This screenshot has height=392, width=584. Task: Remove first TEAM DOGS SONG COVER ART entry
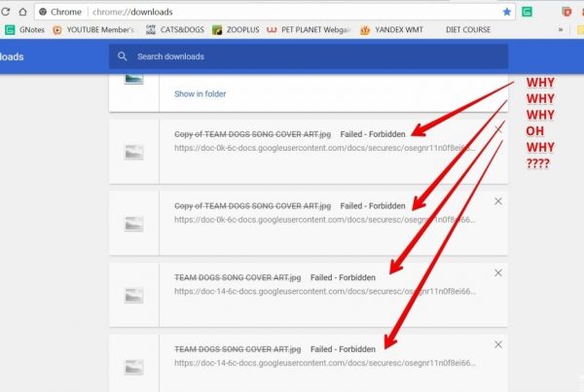click(x=498, y=273)
